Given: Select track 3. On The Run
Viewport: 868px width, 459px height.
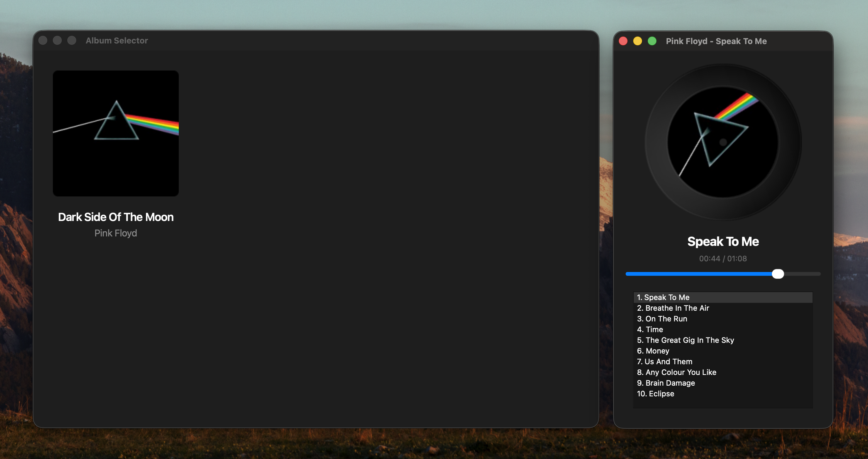Looking at the screenshot, I should [x=662, y=319].
